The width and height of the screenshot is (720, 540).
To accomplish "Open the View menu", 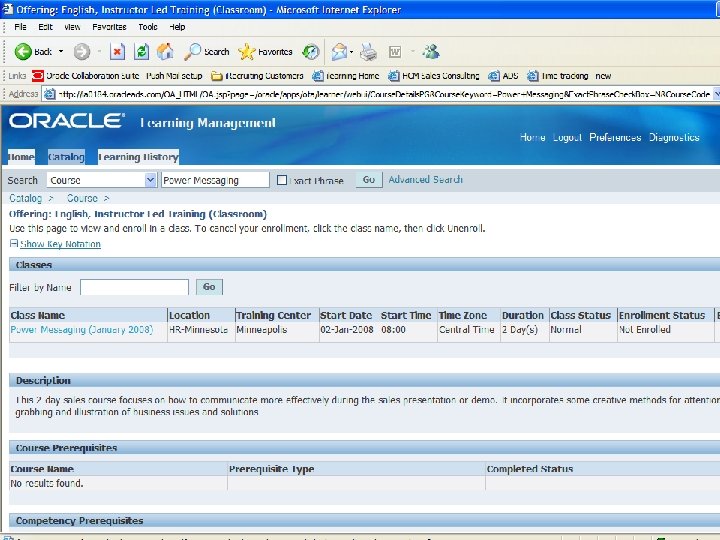I will (72, 27).
